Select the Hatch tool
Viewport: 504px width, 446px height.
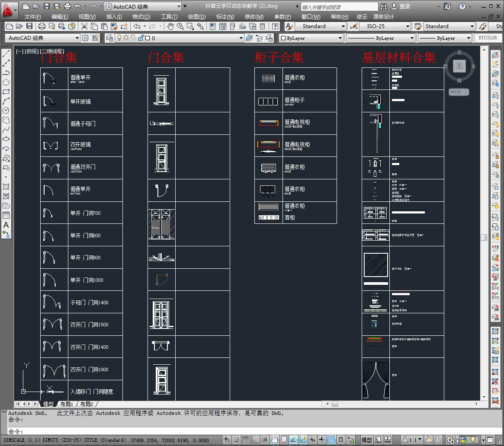[x=6, y=187]
